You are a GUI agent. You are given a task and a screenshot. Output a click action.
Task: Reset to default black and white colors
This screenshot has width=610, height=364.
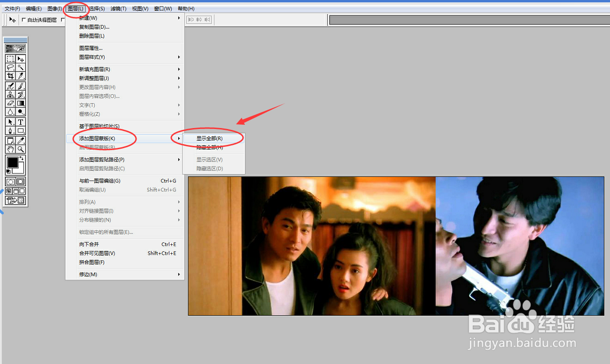click(8, 171)
